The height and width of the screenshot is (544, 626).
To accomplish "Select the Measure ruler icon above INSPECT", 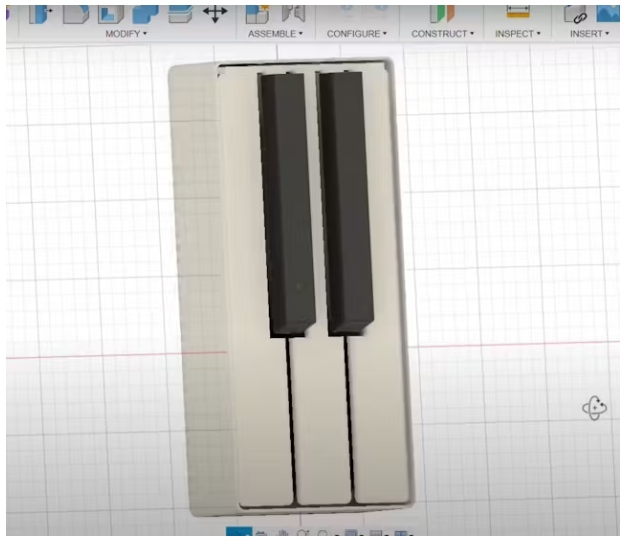I will (x=517, y=12).
